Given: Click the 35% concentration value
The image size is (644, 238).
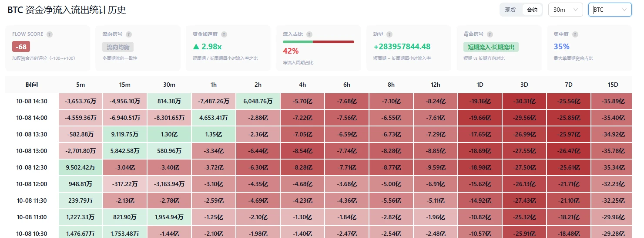Looking at the screenshot, I should coord(561,47).
